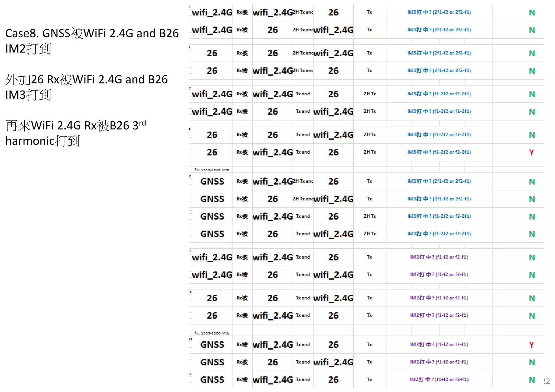555x392 pixels.
Task: Click the paragraph "外加26 Rx被WiFi 2.4G and B26 IM3打到"
Action: [x=87, y=87]
